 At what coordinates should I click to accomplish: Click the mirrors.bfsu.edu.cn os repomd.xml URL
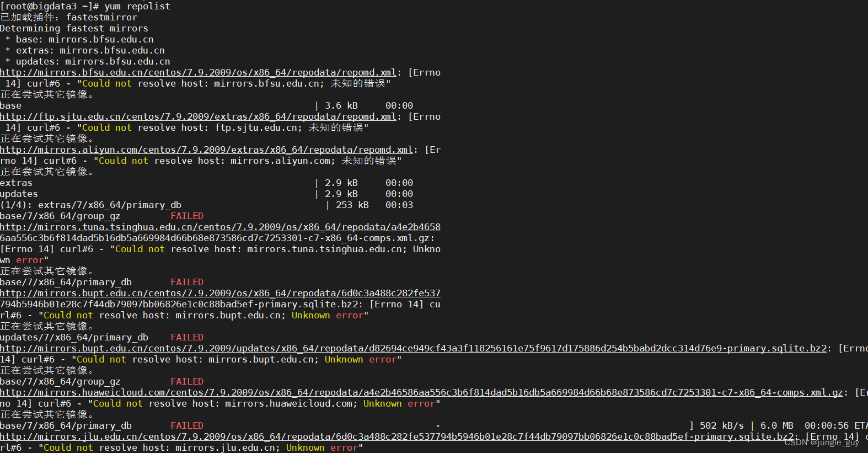(x=198, y=72)
